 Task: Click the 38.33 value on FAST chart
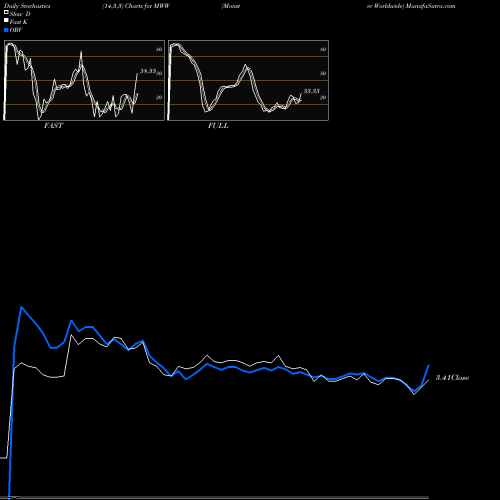tap(148, 71)
